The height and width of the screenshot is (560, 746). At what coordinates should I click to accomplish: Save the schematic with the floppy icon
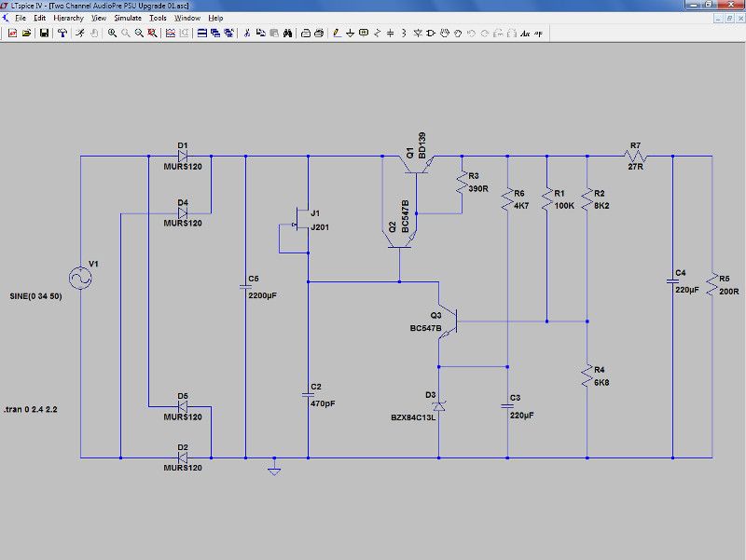click(x=44, y=34)
